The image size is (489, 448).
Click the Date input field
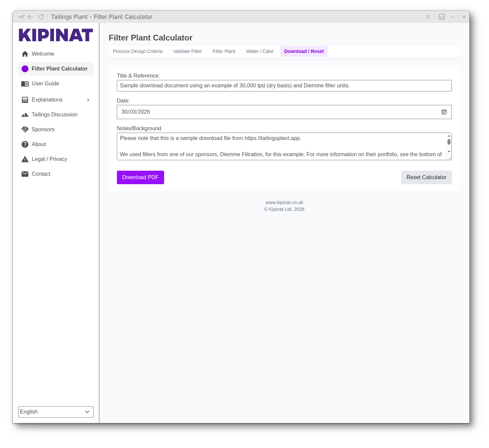tap(284, 112)
